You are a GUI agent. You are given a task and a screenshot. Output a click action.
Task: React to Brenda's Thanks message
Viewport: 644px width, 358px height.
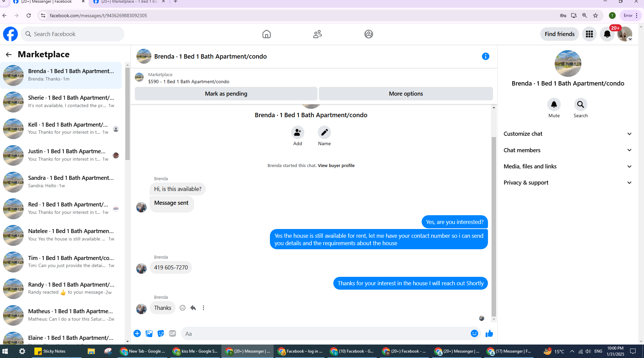click(183, 308)
